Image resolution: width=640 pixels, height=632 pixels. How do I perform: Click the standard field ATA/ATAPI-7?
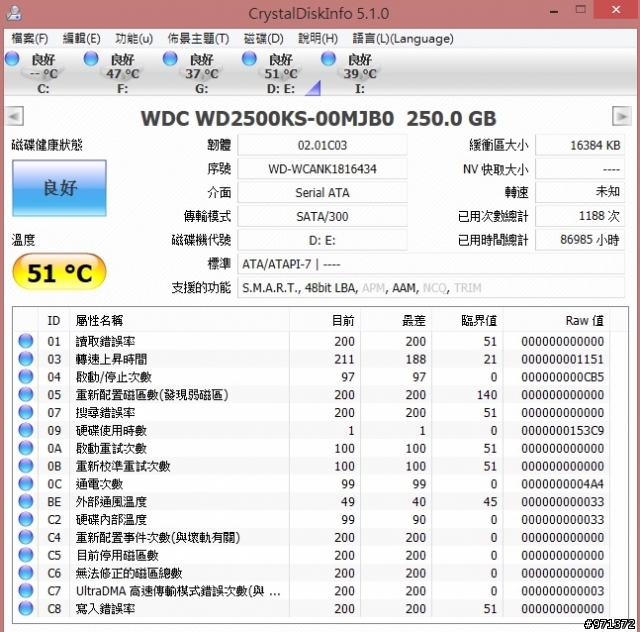[431, 264]
